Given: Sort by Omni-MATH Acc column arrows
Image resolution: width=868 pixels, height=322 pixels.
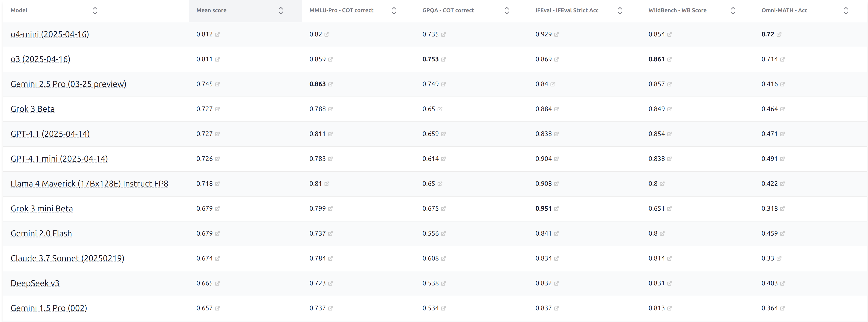Looking at the screenshot, I should [x=845, y=11].
